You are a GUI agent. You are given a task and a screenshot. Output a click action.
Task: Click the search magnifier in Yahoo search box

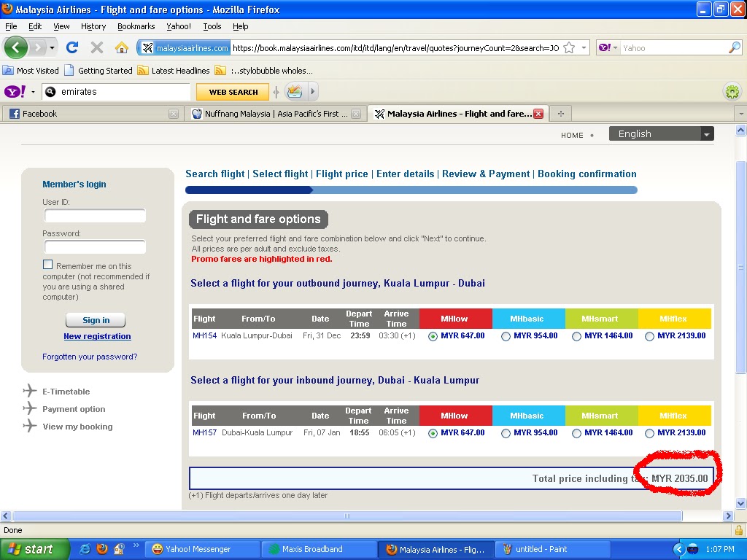[734, 47]
